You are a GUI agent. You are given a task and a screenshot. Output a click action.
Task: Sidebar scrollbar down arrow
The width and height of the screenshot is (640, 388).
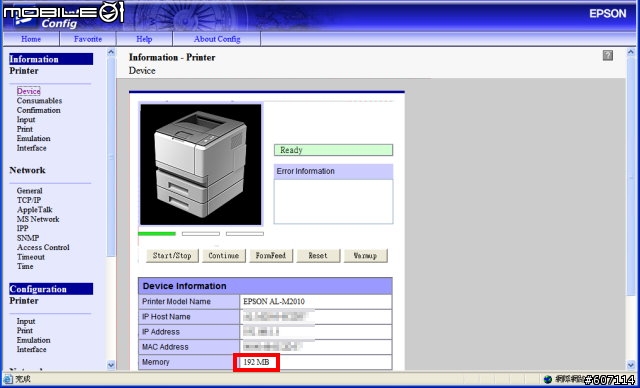click(x=111, y=365)
